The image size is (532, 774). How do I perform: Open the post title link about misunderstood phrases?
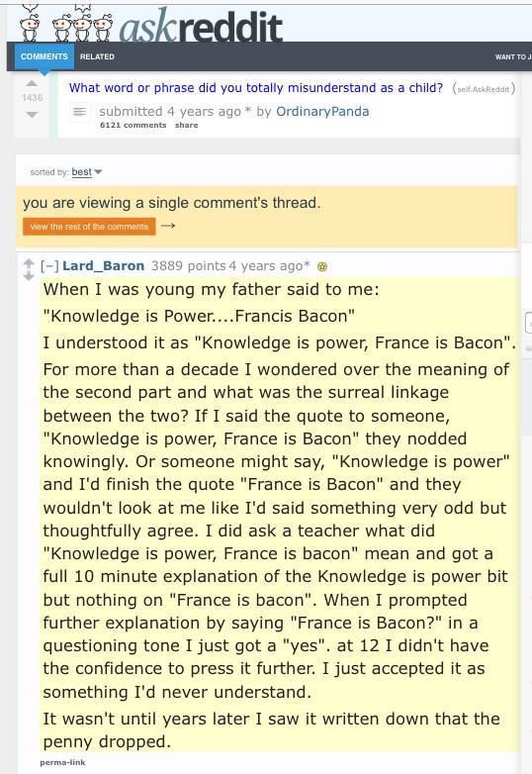coord(256,88)
